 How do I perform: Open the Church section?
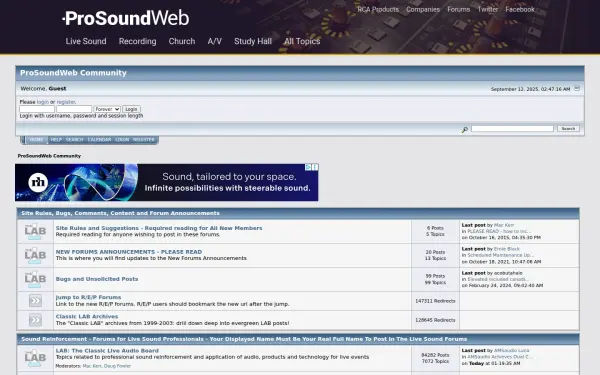[182, 41]
